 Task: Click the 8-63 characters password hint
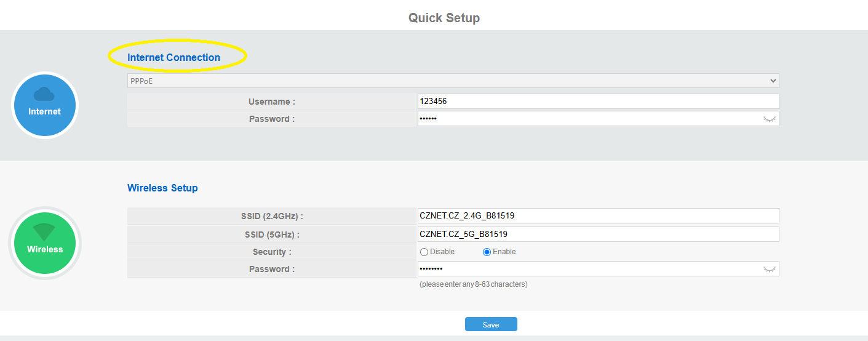473,284
